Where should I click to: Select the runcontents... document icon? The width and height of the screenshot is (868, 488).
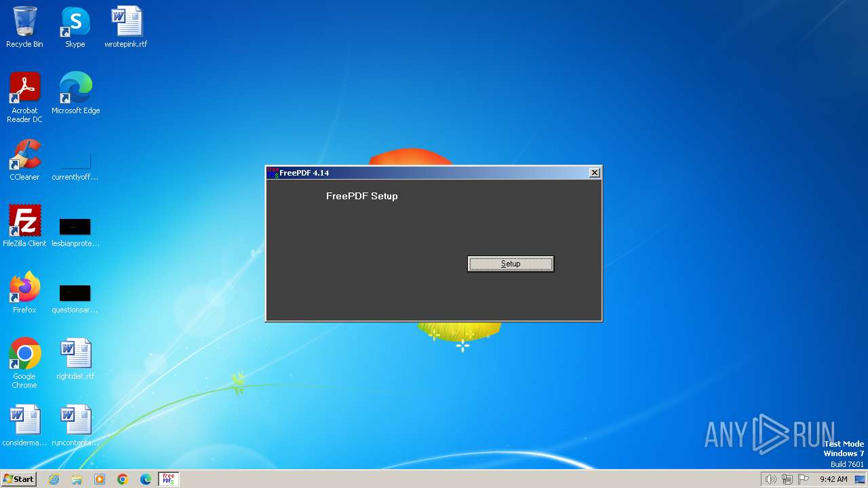tap(75, 426)
